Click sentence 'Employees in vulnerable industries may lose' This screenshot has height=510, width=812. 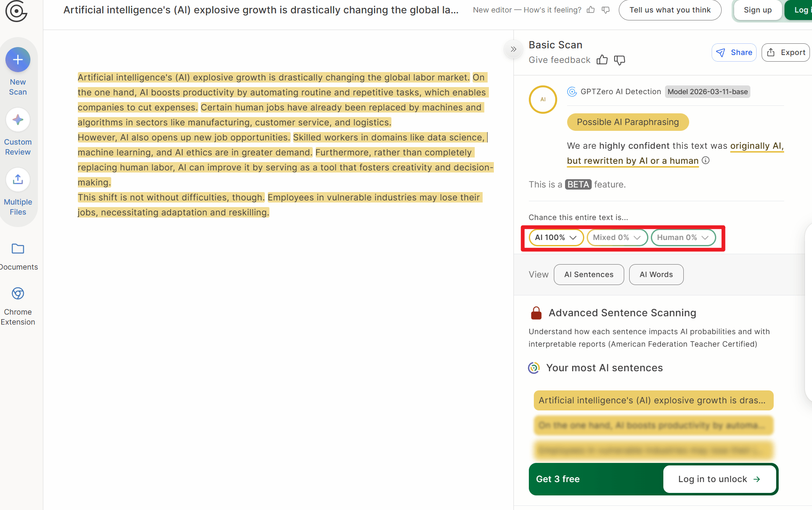coord(374,197)
